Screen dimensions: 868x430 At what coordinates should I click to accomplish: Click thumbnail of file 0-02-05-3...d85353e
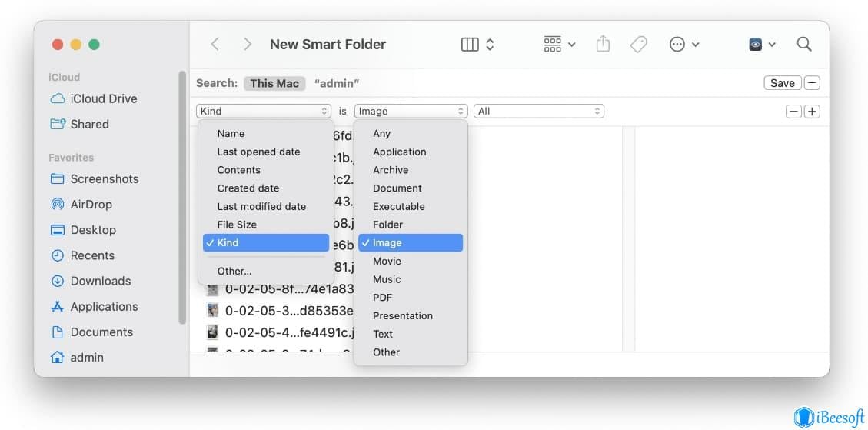[212, 310]
